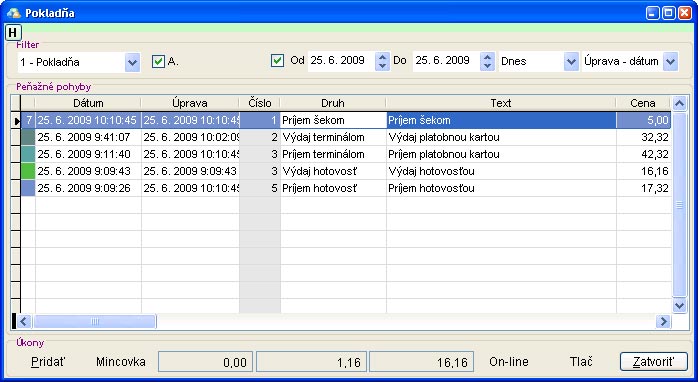This screenshot has height=382, width=698.
Task: Select the Výdaj terminálom row
Action: click(x=345, y=137)
